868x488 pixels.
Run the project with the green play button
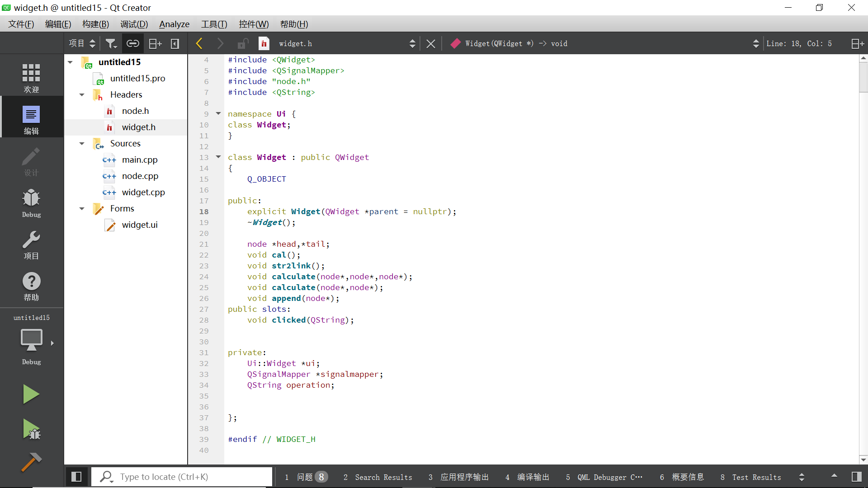point(31,394)
